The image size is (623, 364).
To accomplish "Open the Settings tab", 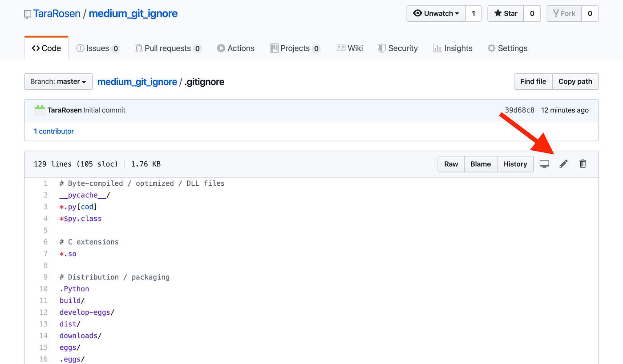I will 507,48.
